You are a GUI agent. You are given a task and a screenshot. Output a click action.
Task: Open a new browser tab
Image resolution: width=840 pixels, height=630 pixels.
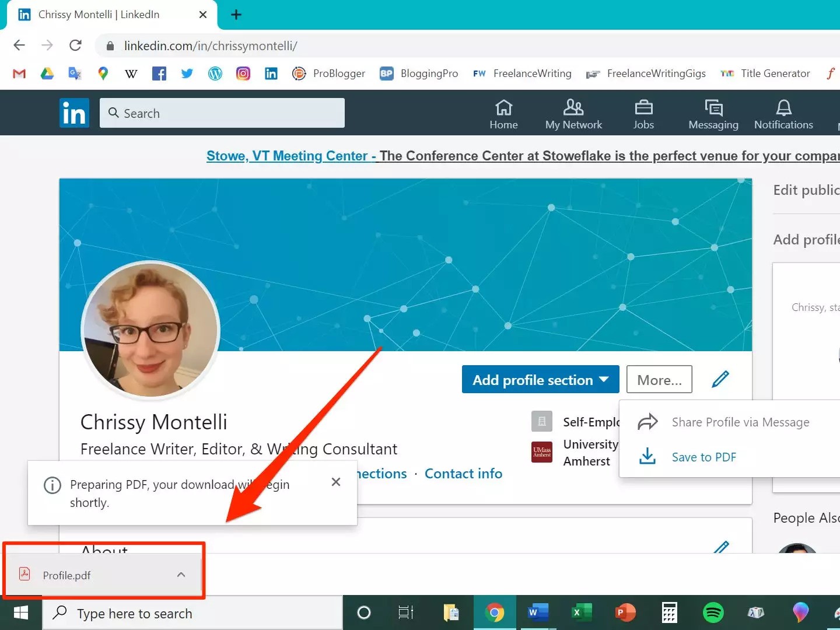(x=236, y=15)
